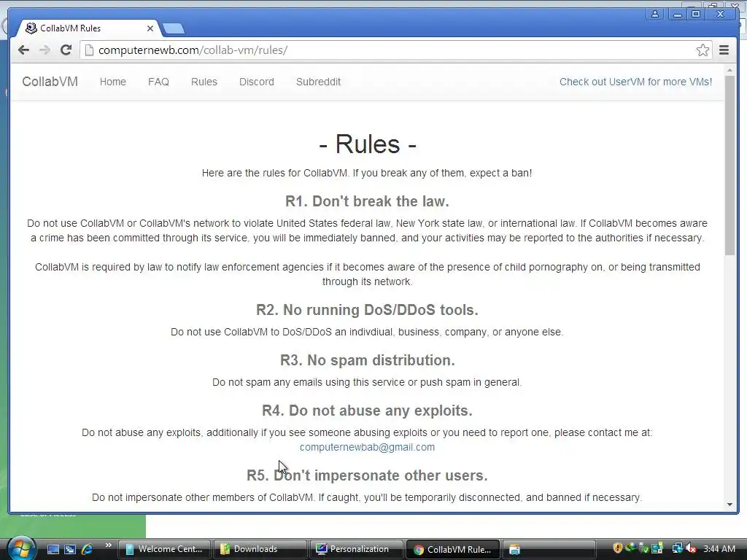Open the Chrome hamburger menu

724,50
